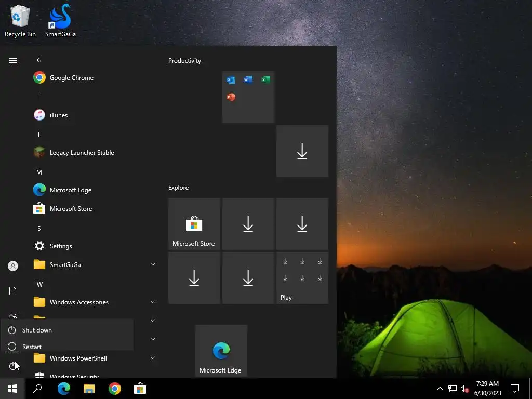The height and width of the screenshot is (399, 532).
Task: Click the download tile left of Play tile
Action: pos(248,278)
